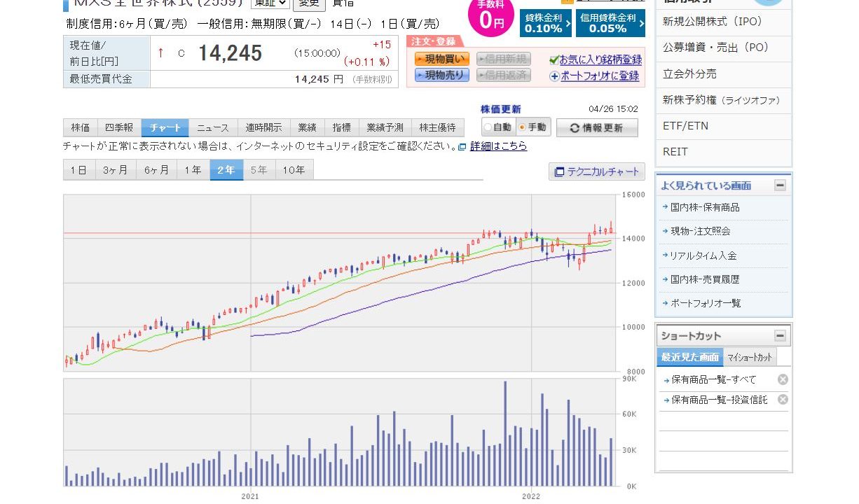
Task: Switch to the ニュース tab
Action: tap(212, 127)
